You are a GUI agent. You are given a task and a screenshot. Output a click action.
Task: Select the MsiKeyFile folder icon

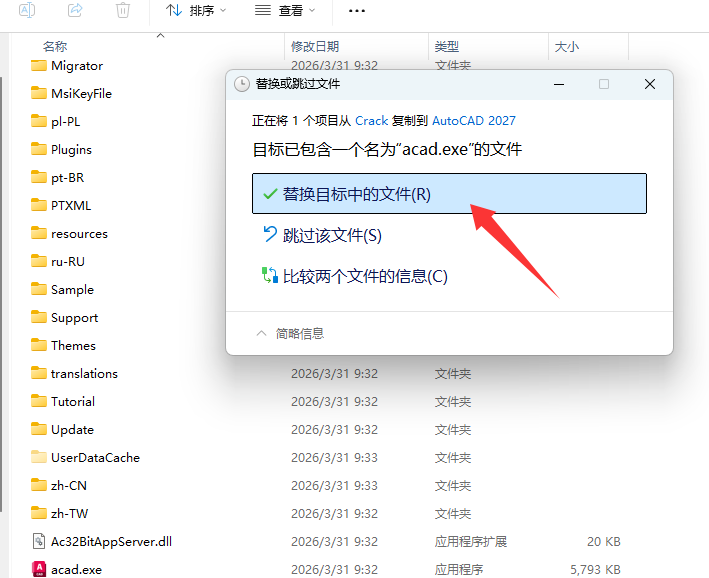point(39,93)
